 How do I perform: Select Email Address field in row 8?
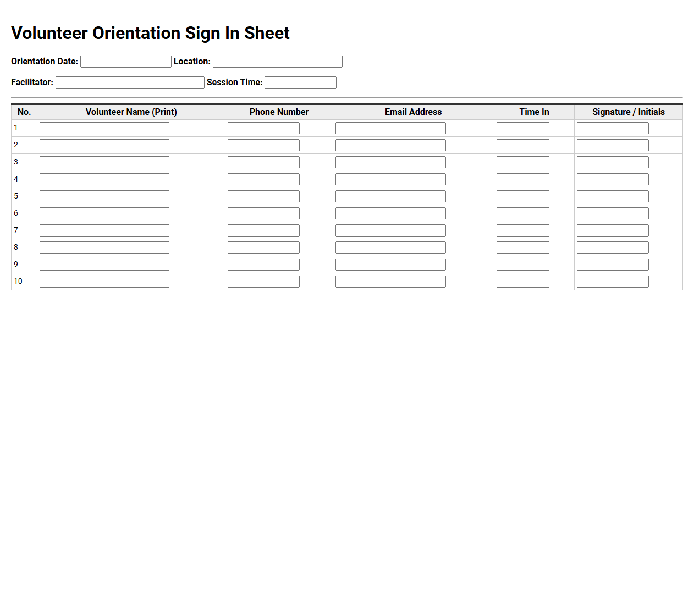click(390, 248)
